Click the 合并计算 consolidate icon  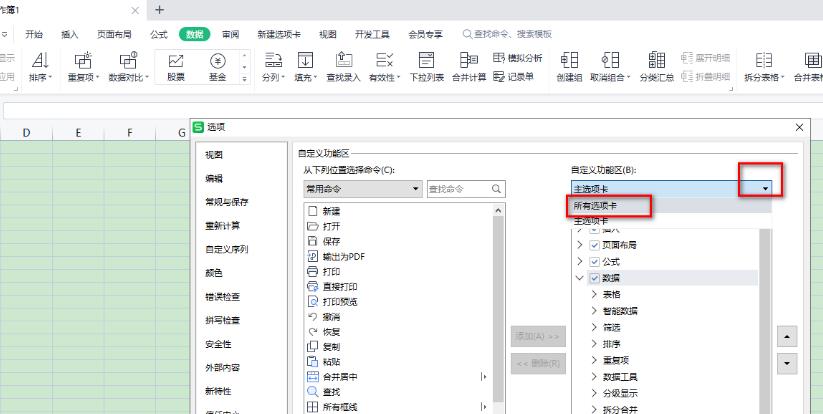pos(468,61)
